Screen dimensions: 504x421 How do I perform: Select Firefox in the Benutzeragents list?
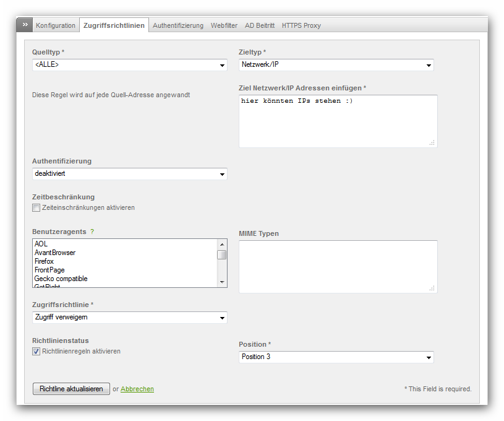(45, 261)
